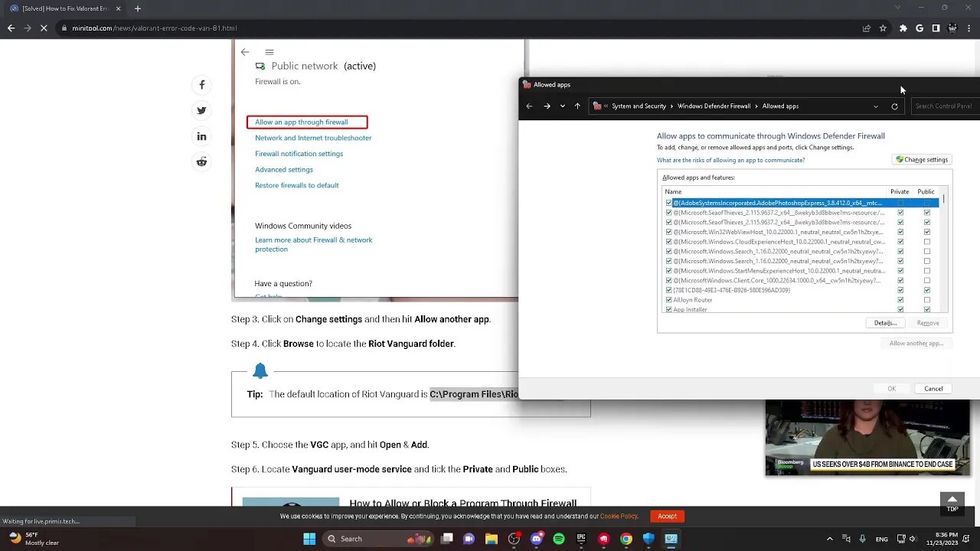Open hamburger menu in firewall screenshot
This screenshot has width=980, height=551.
[269, 52]
